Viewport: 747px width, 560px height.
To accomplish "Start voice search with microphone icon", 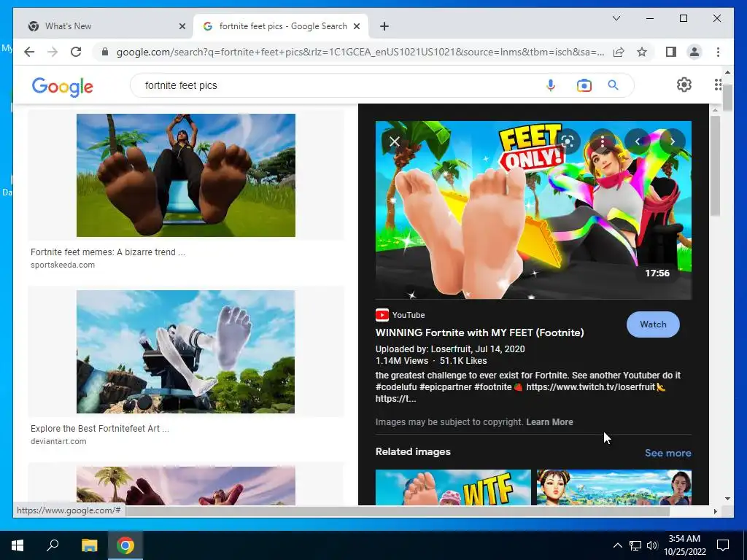I will (551, 85).
